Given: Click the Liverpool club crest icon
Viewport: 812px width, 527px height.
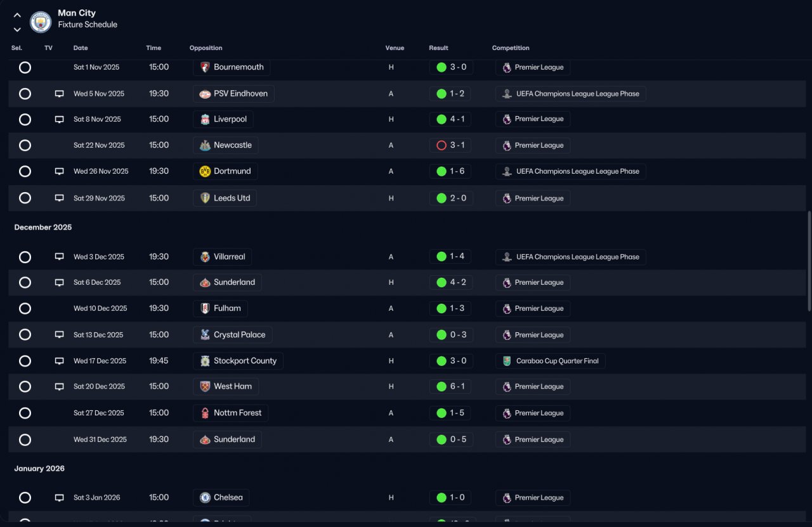Looking at the screenshot, I should click(x=205, y=119).
